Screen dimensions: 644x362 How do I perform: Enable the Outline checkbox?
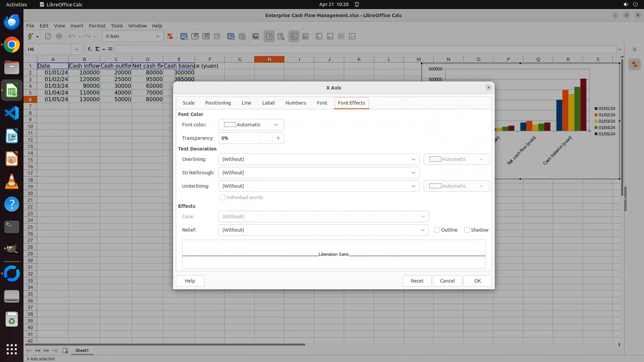pyautogui.click(x=437, y=230)
